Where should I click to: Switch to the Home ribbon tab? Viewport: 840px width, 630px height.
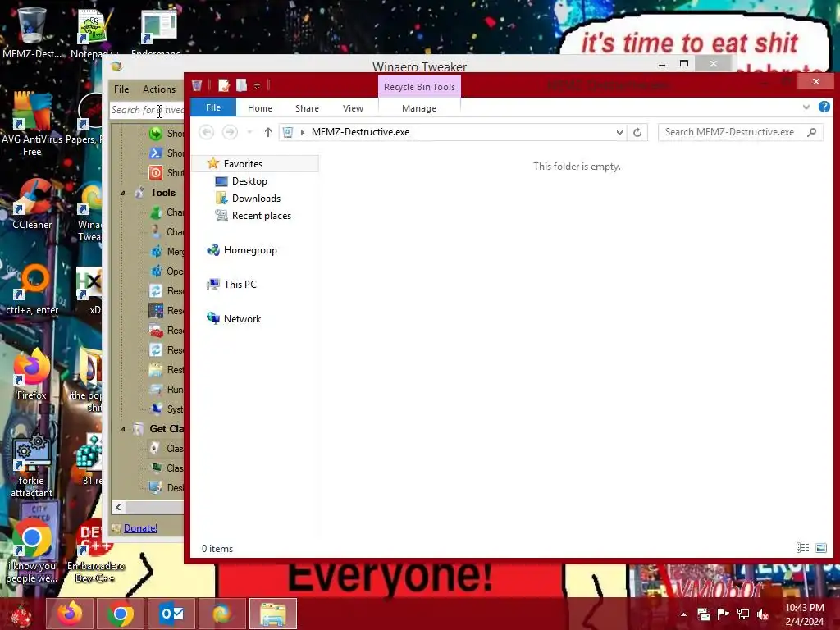point(260,108)
